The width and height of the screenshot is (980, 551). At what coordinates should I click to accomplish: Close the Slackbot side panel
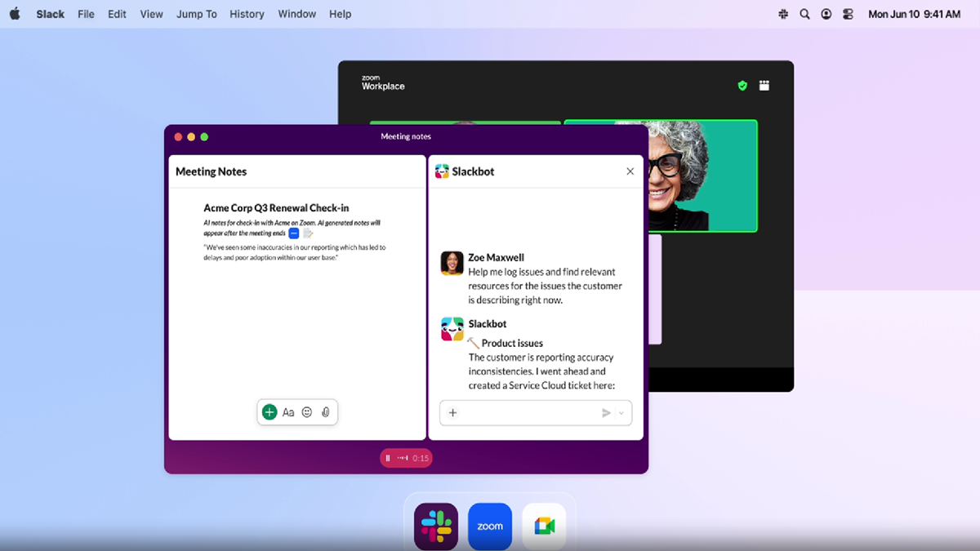[x=630, y=171]
